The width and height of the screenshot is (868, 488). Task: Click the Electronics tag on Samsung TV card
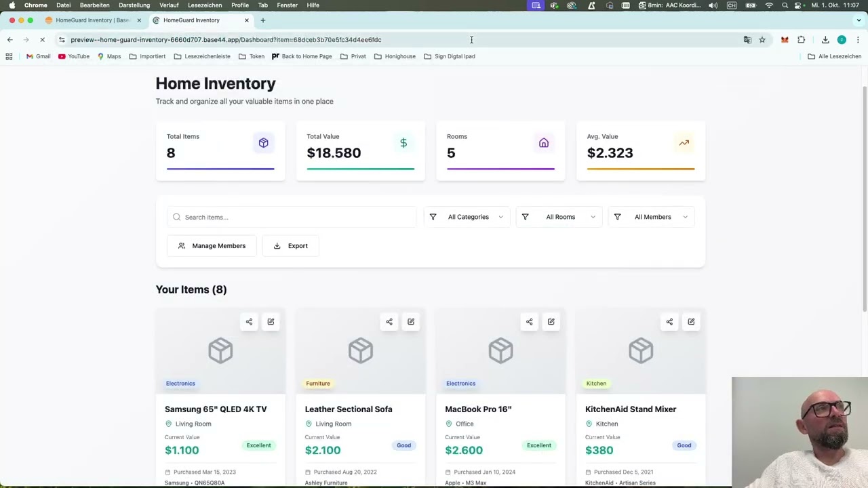click(180, 384)
